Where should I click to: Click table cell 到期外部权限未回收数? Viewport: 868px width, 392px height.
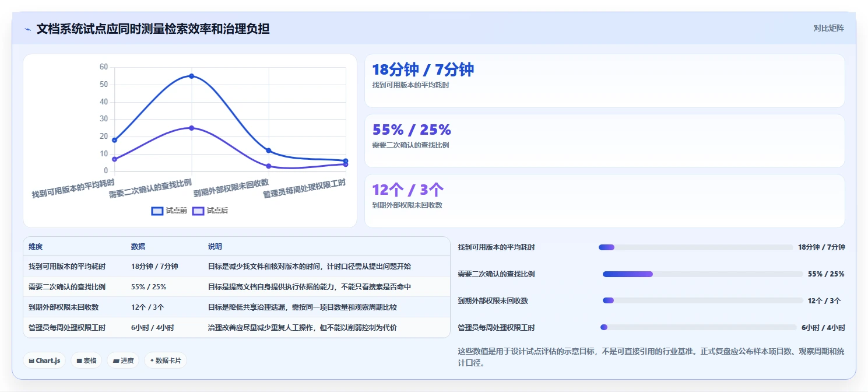[x=64, y=307]
